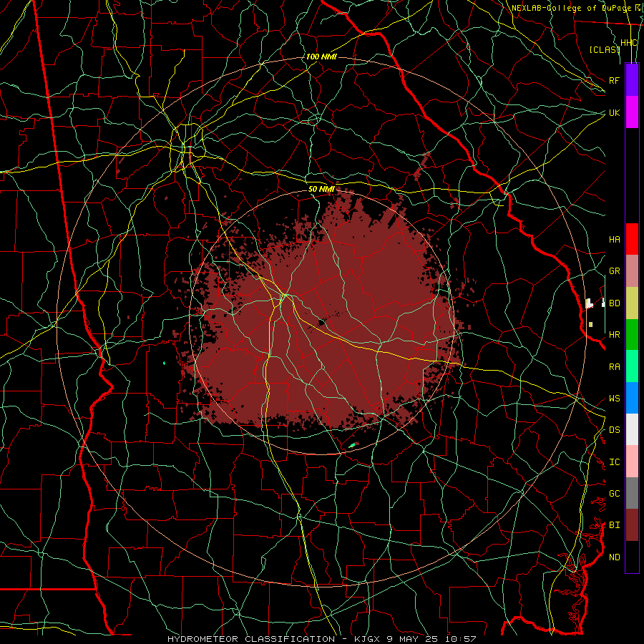Click the 'HHC' product code text
The height and width of the screenshot is (644, 644).
pos(629,43)
